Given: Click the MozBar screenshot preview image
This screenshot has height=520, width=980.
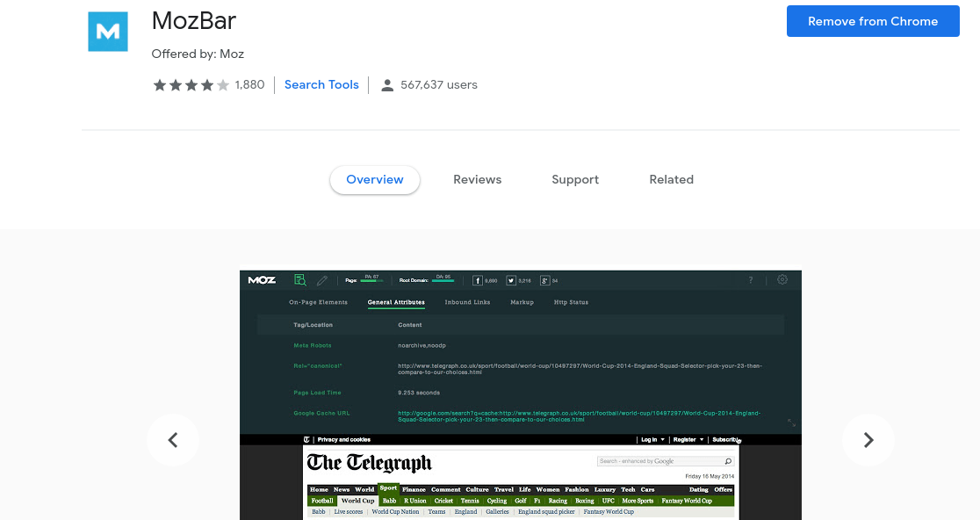Looking at the screenshot, I should pyautogui.click(x=521, y=395).
